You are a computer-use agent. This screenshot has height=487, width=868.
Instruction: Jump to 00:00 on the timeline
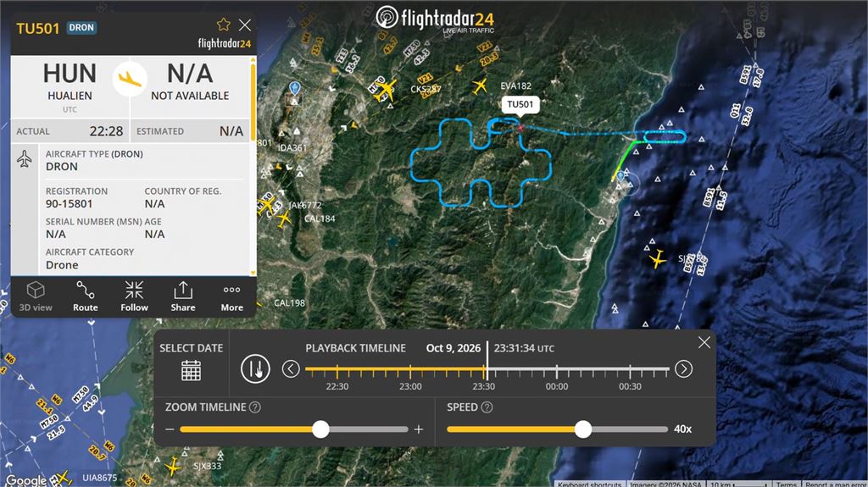coord(556,386)
